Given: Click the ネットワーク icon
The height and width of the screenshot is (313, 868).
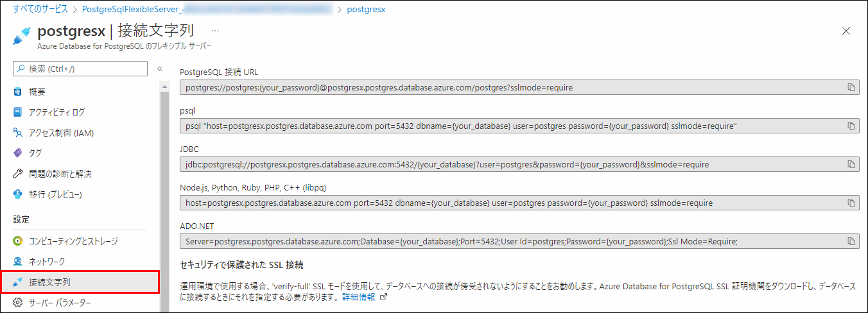Looking at the screenshot, I should (x=18, y=262).
